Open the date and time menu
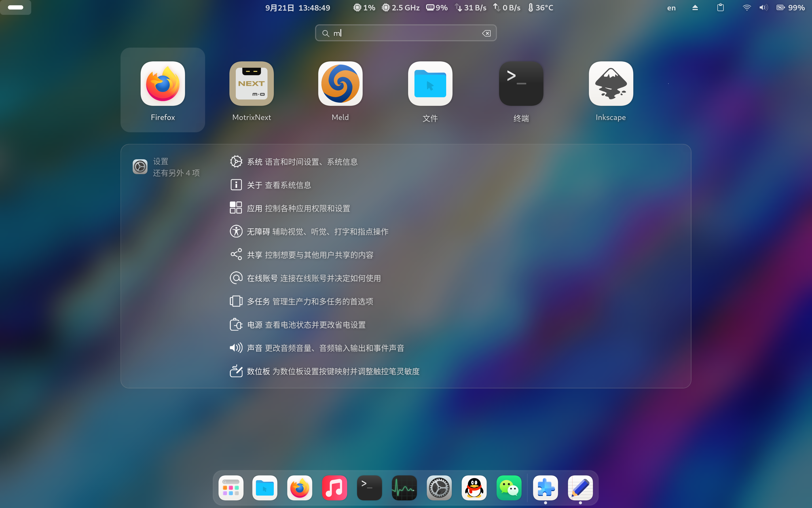The height and width of the screenshot is (508, 812). (x=298, y=7)
